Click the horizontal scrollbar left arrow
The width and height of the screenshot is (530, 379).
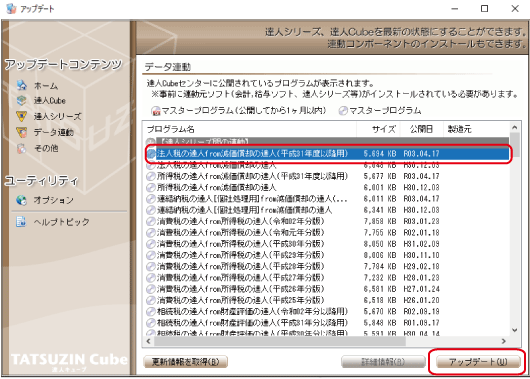click(148, 341)
